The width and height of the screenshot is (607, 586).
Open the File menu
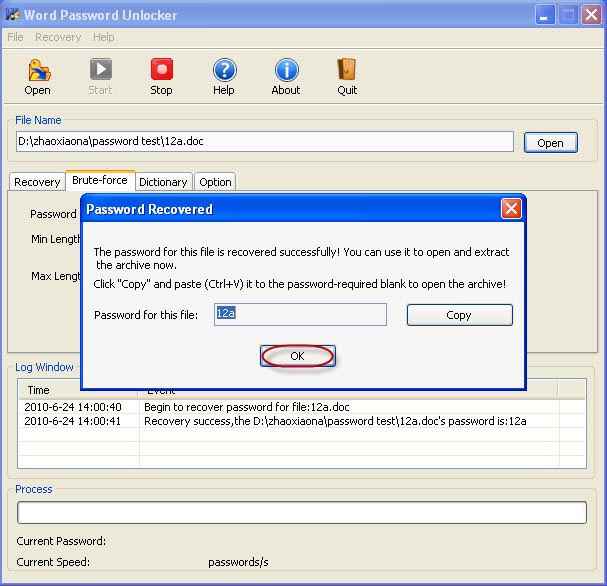click(x=15, y=37)
